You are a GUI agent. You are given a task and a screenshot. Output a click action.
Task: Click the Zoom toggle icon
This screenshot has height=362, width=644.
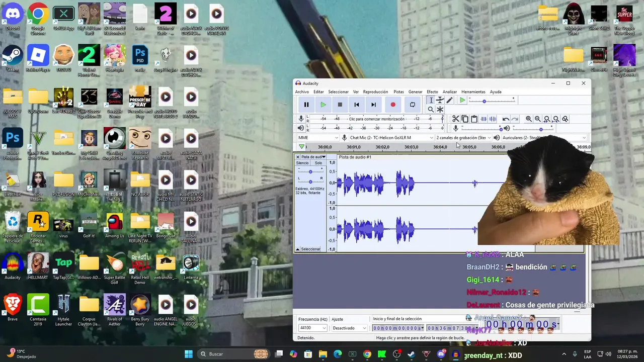[565, 119]
